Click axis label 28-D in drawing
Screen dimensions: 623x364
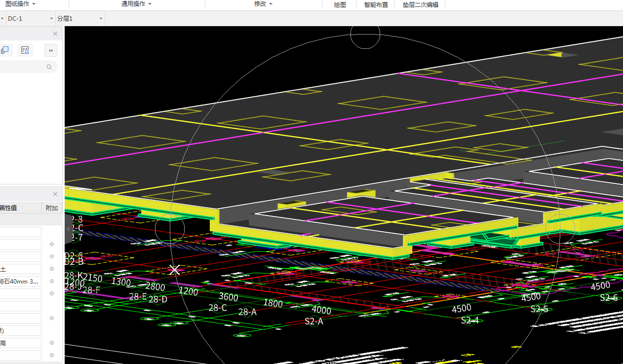tap(158, 299)
